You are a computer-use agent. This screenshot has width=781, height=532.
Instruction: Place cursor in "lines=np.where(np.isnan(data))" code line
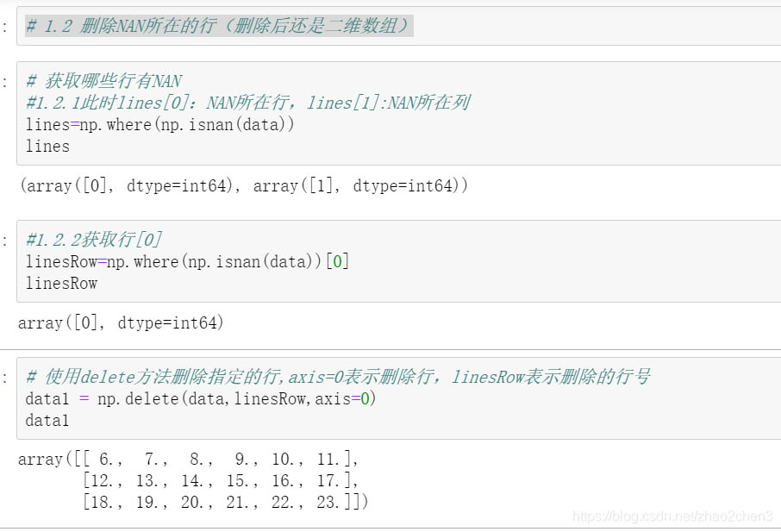(x=160, y=124)
